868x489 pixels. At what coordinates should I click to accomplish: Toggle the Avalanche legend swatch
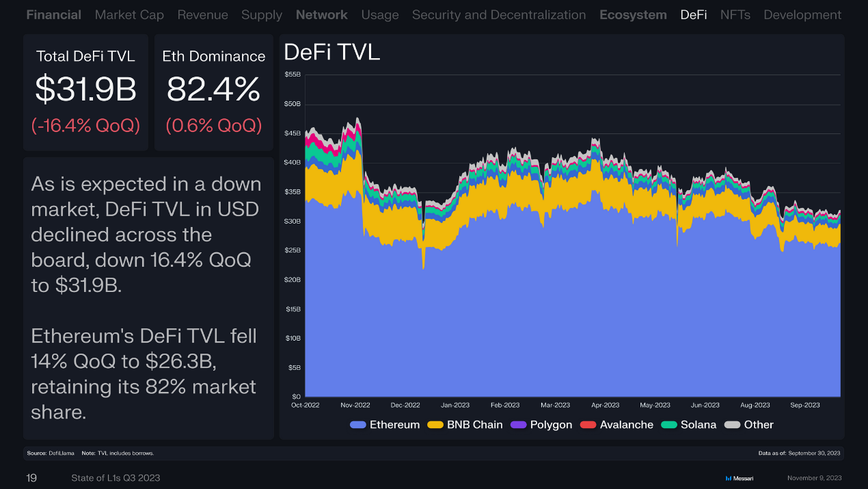click(588, 425)
